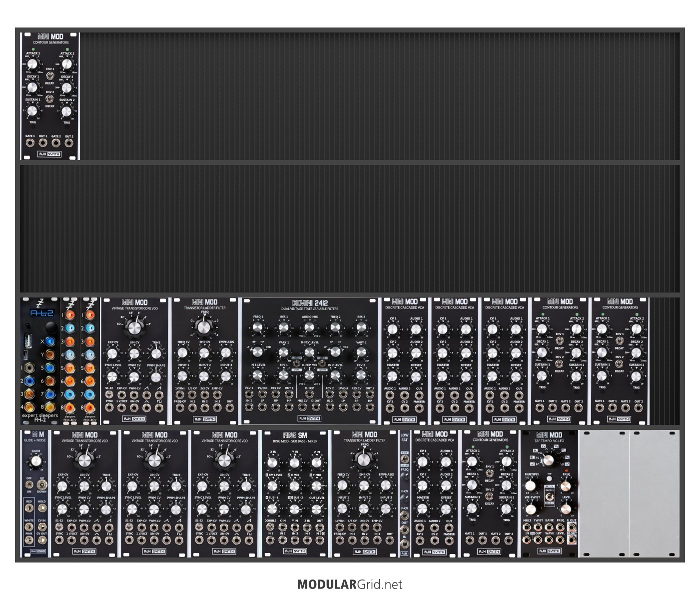Flip the VCF 2 INVERT switch on Gemini
The width and height of the screenshot is (700, 595).
click(322, 363)
